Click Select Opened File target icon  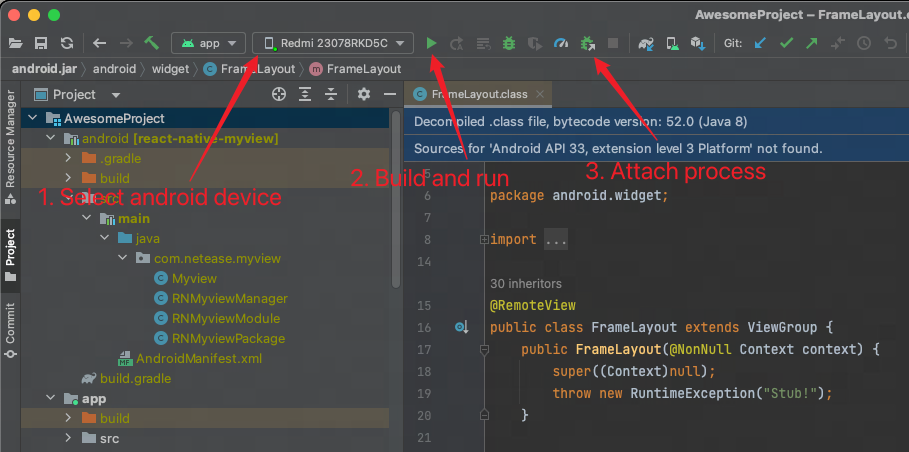(279, 94)
